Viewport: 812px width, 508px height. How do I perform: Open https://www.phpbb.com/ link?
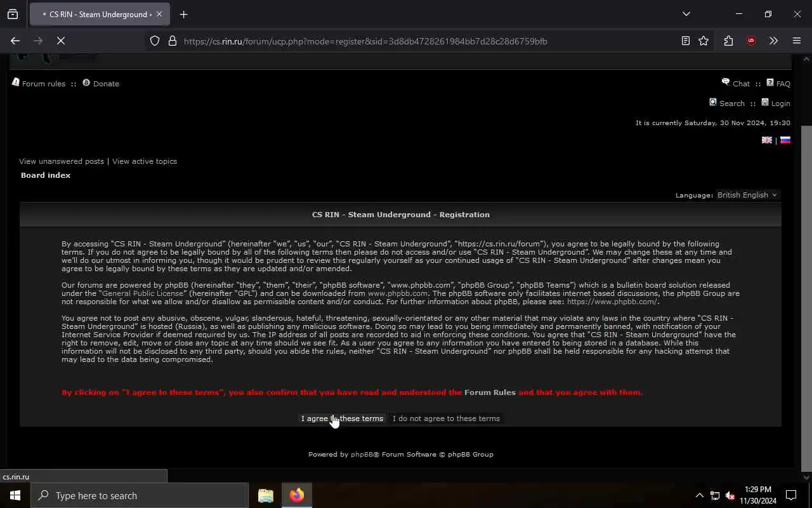pos(612,302)
